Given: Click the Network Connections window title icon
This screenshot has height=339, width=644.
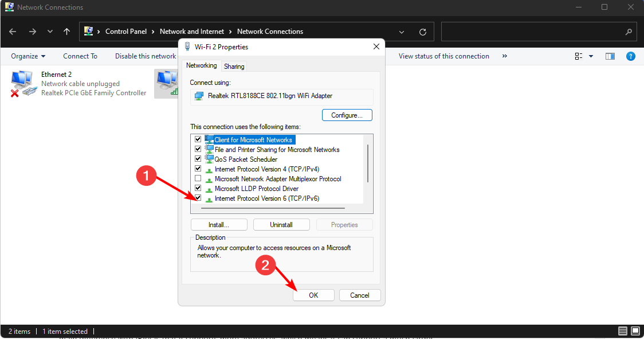Looking at the screenshot, I should point(9,7).
